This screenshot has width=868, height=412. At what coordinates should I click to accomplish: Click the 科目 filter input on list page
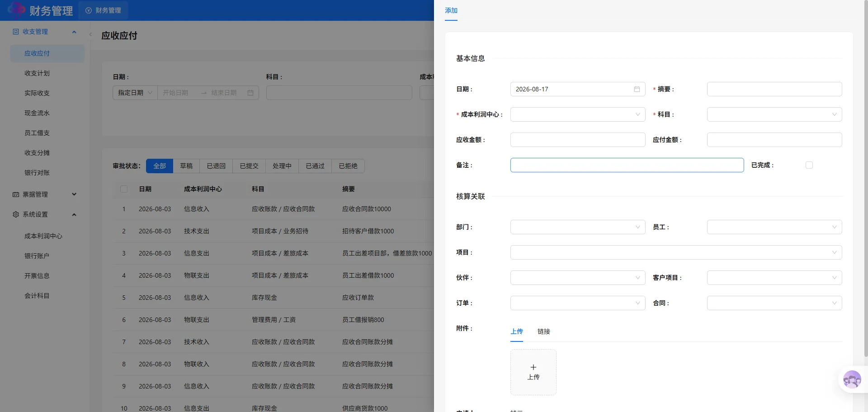pyautogui.click(x=339, y=93)
